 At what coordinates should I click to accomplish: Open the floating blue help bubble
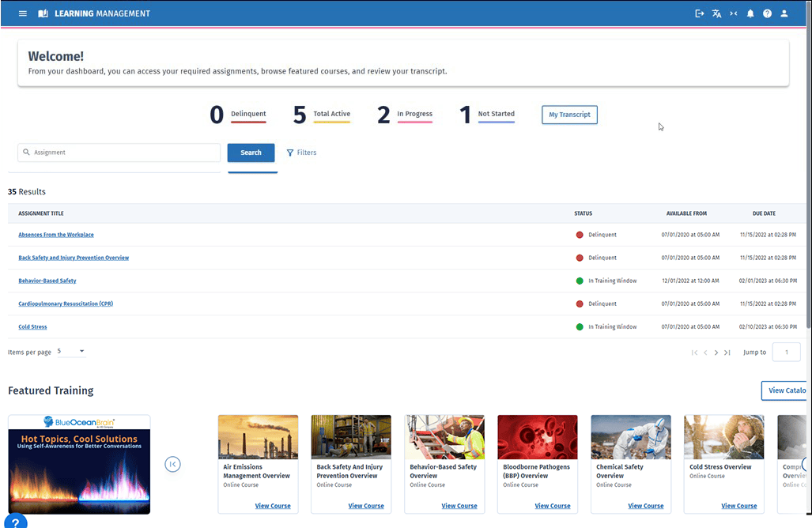pyautogui.click(x=16, y=521)
